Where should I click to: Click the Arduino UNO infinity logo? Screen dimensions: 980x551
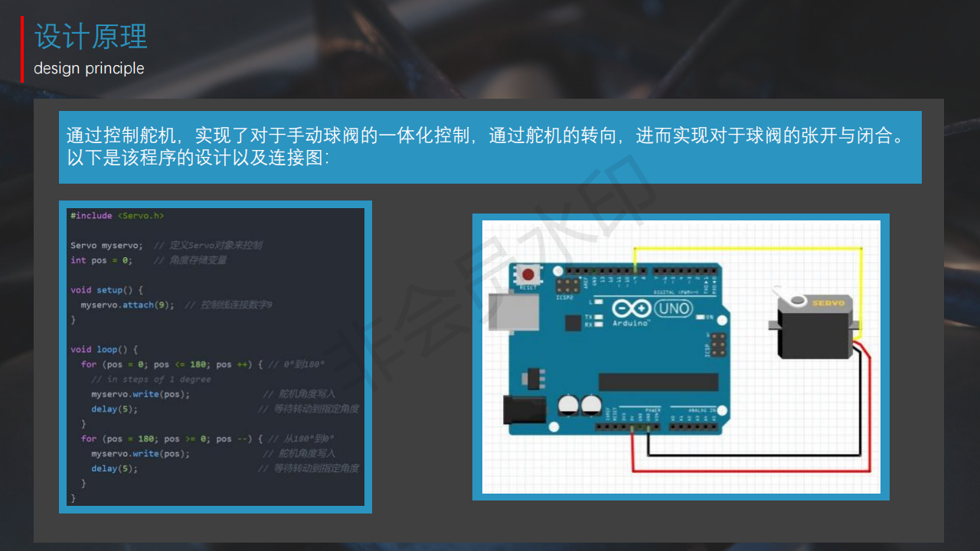pyautogui.click(x=632, y=309)
